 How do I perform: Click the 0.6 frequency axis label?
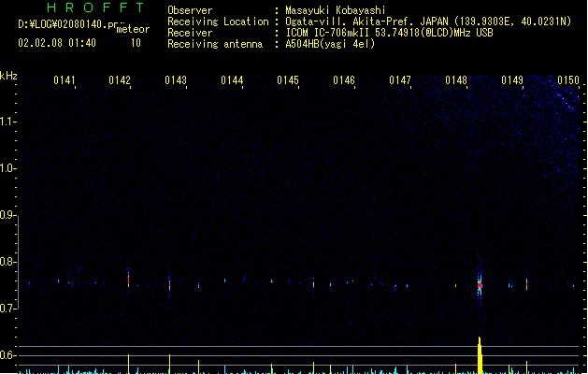7,355
